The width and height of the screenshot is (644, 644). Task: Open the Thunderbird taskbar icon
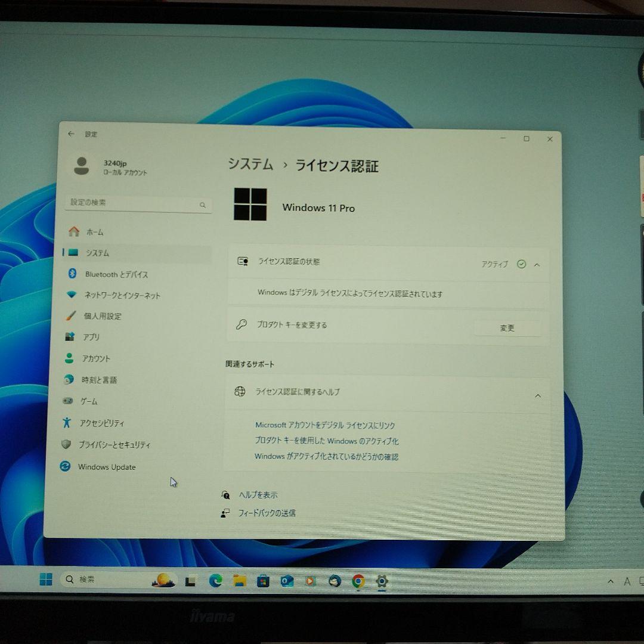tap(335, 581)
